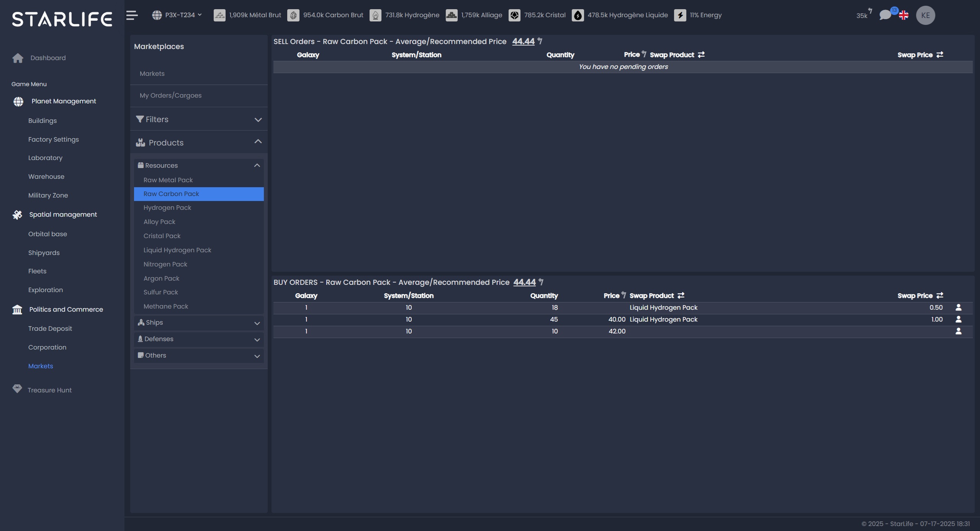Click the Métal Brut resource icon
The height and width of the screenshot is (531, 980).
[x=219, y=15]
